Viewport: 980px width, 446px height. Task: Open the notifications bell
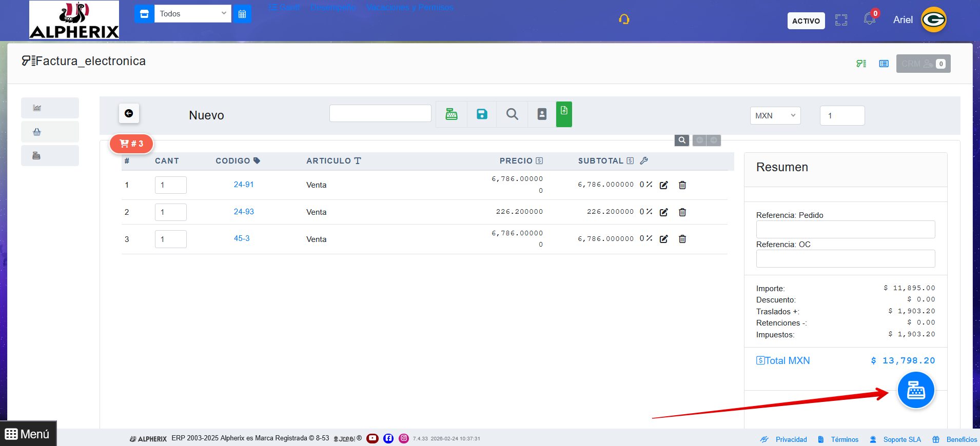(869, 19)
